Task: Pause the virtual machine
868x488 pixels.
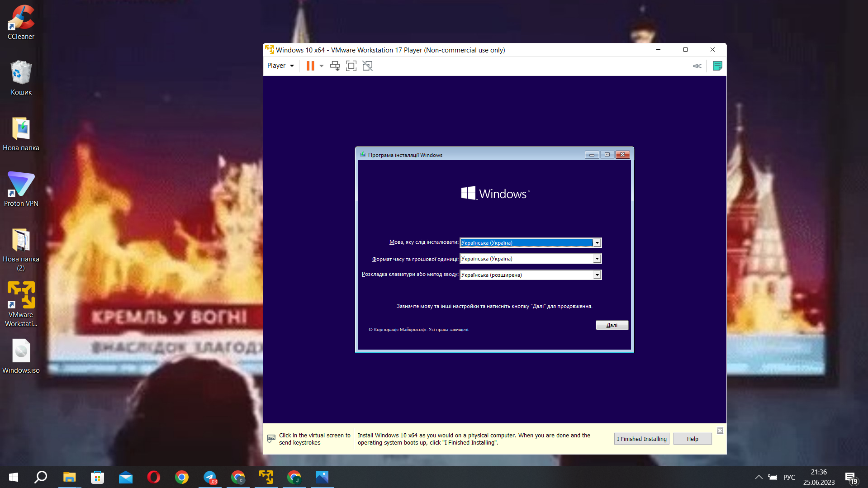Action: pyautogui.click(x=310, y=66)
